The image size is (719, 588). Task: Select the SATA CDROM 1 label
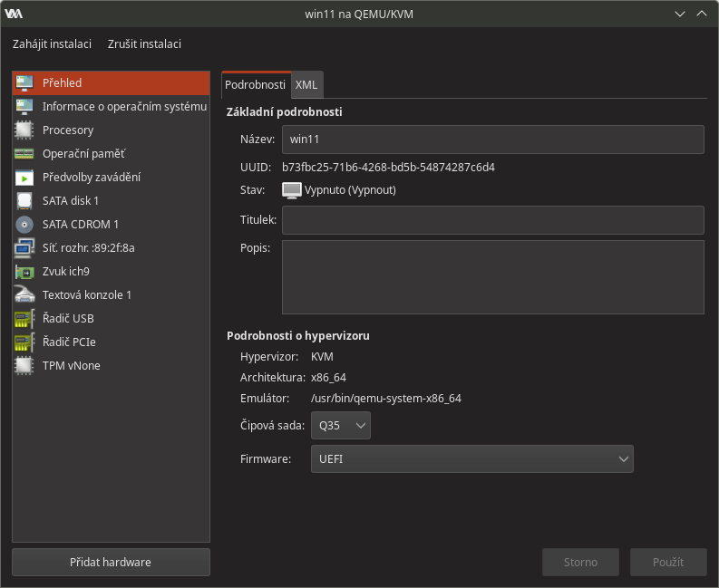[x=81, y=225]
